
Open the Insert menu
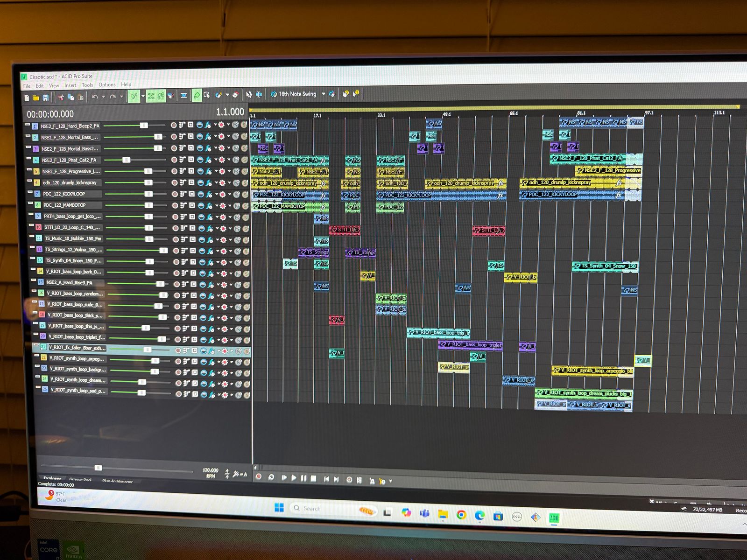point(70,85)
